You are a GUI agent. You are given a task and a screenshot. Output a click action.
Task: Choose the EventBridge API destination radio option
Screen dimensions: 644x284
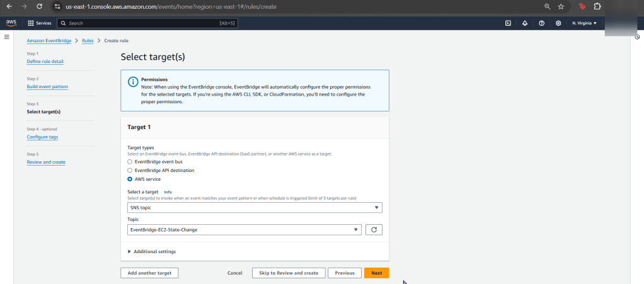click(x=130, y=170)
